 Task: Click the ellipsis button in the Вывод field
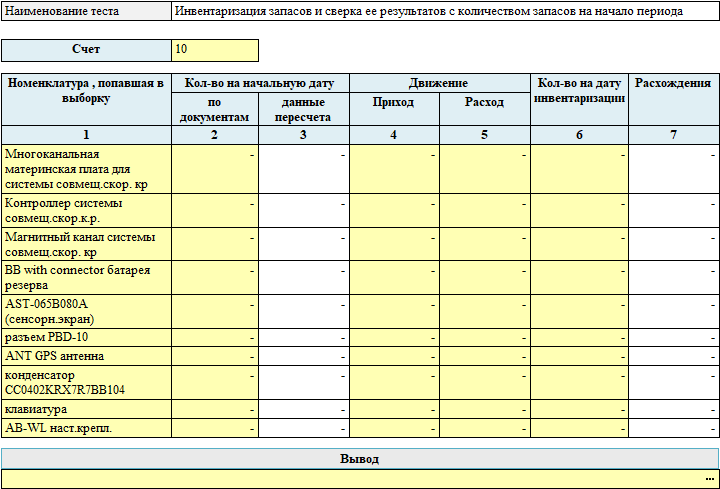pyautogui.click(x=709, y=479)
